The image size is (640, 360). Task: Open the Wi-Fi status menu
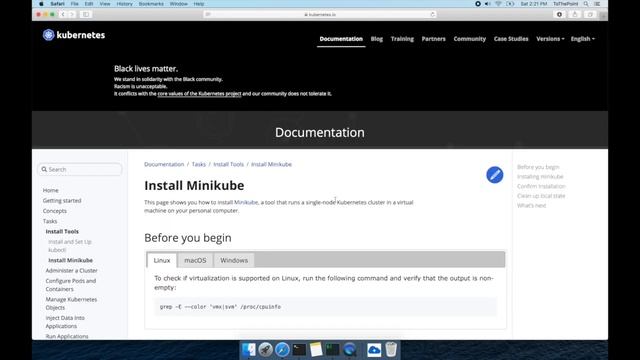click(x=498, y=4)
